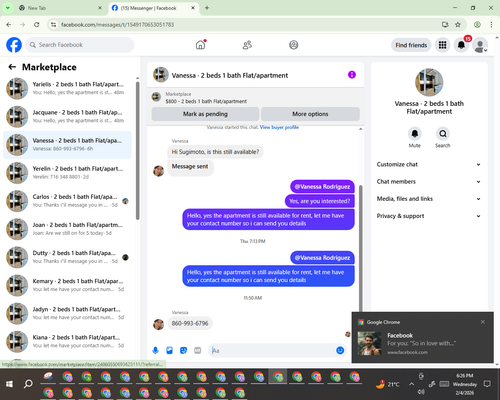The height and width of the screenshot is (400, 500).
Task: Open Windows Start menu
Action: click(9, 384)
